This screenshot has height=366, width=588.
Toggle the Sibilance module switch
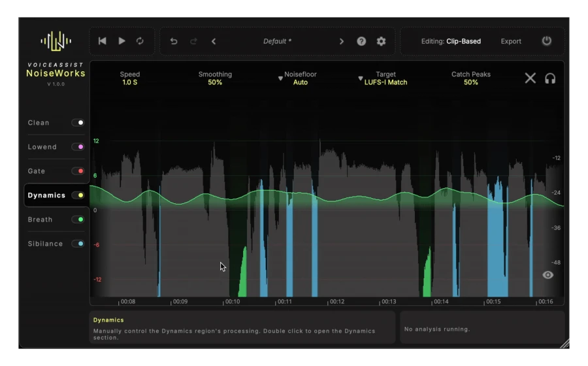point(78,244)
